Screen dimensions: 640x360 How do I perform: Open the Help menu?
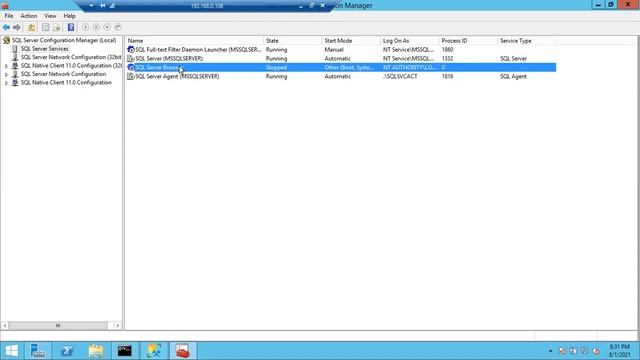pyautogui.click(x=69, y=16)
